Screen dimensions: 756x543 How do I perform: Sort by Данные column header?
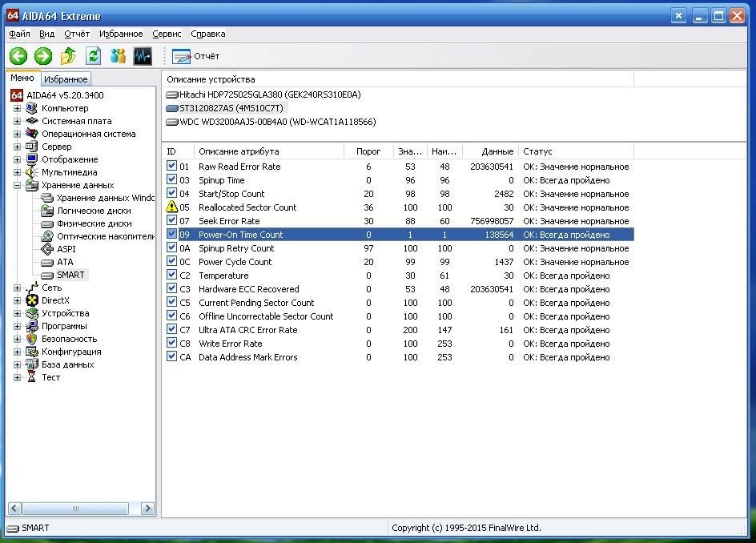click(x=491, y=151)
